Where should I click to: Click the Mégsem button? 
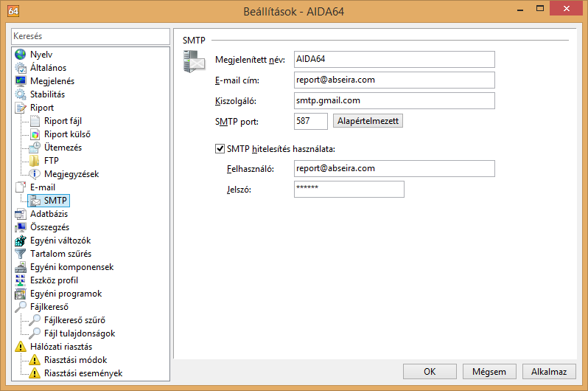tap(489, 372)
